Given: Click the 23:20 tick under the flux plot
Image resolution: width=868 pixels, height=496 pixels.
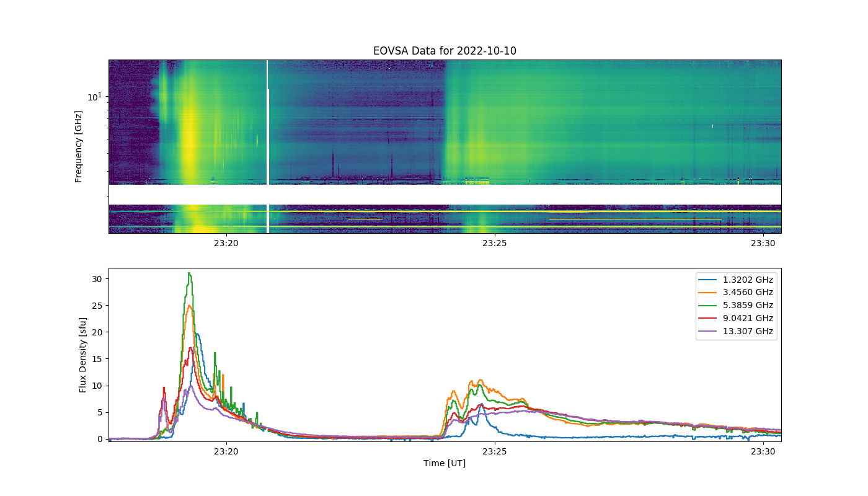Looking at the screenshot, I should (x=226, y=451).
